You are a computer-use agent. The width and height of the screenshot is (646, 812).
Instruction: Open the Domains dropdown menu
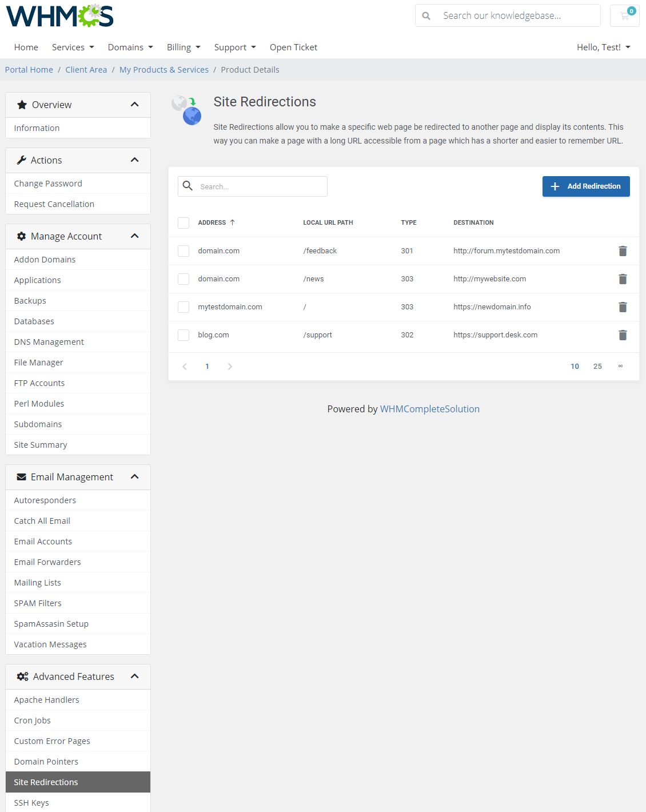(130, 47)
